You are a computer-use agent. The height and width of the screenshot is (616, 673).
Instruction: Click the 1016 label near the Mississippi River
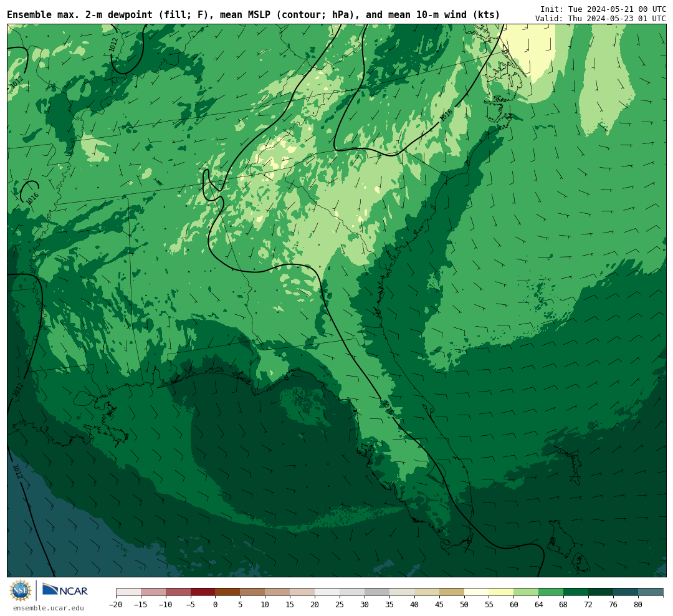click(x=32, y=198)
